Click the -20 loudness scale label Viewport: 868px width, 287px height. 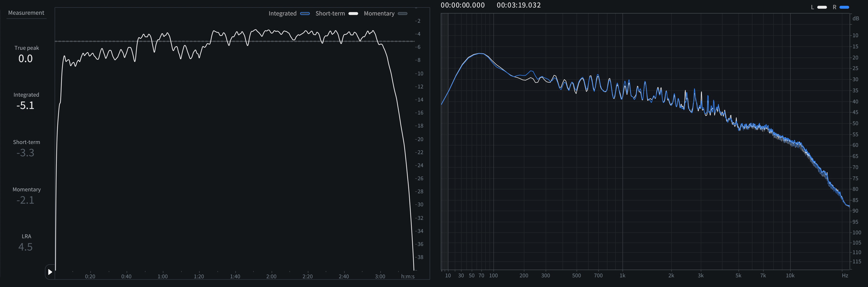pos(419,139)
